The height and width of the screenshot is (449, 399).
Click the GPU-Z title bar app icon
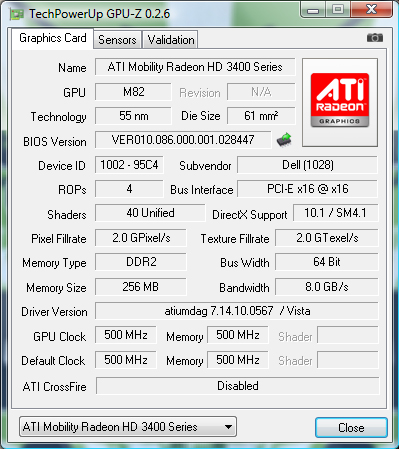17,14
